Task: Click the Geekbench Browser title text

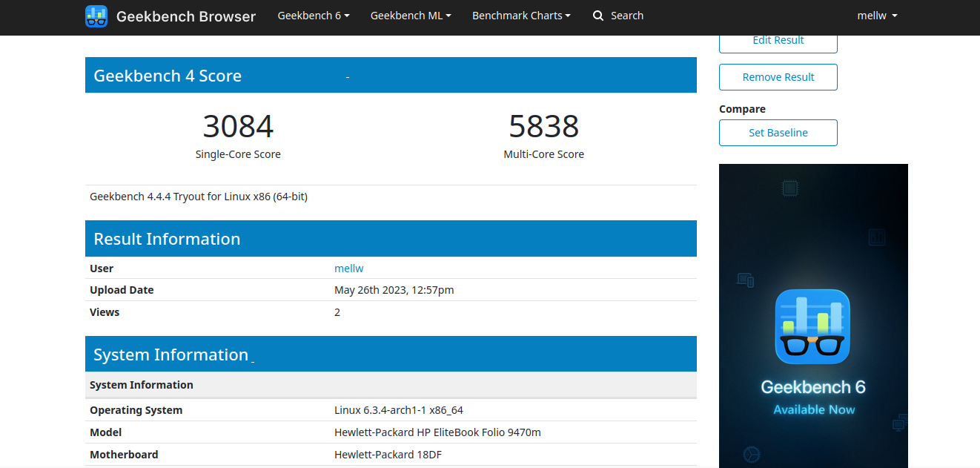Action: [186, 16]
